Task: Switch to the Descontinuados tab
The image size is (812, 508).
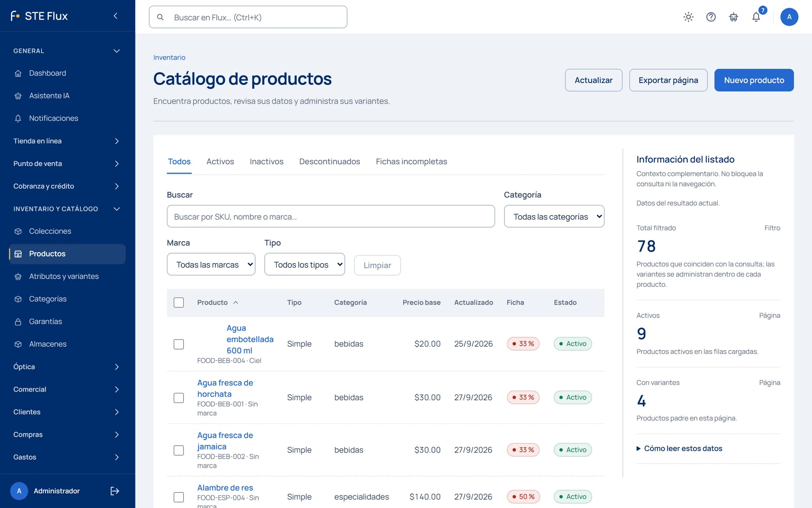Action: (330, 162)
